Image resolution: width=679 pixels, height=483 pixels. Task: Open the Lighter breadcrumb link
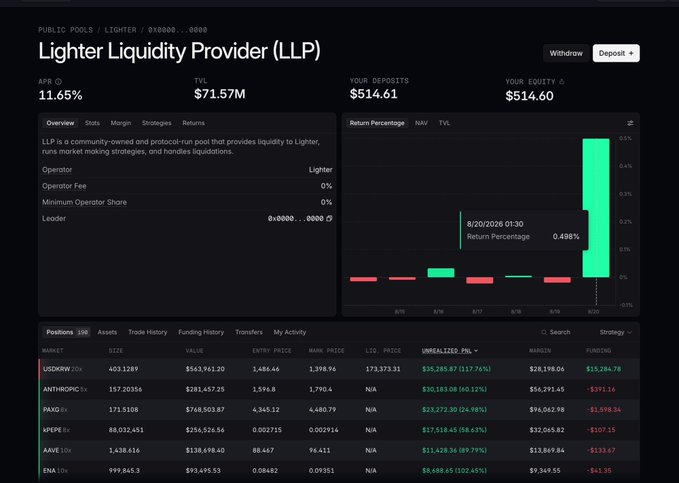click(x=120, y=30)
